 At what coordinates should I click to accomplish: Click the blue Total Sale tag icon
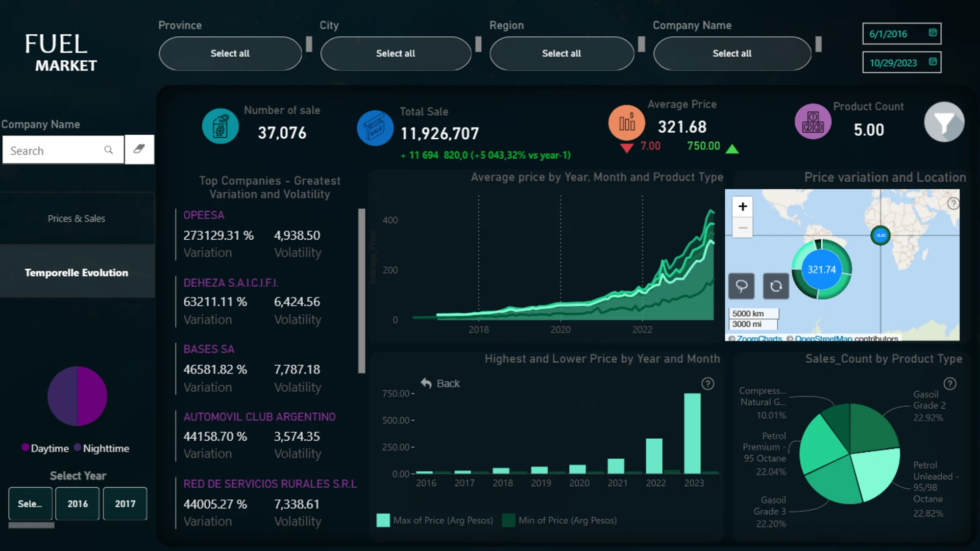pos(375,128)
